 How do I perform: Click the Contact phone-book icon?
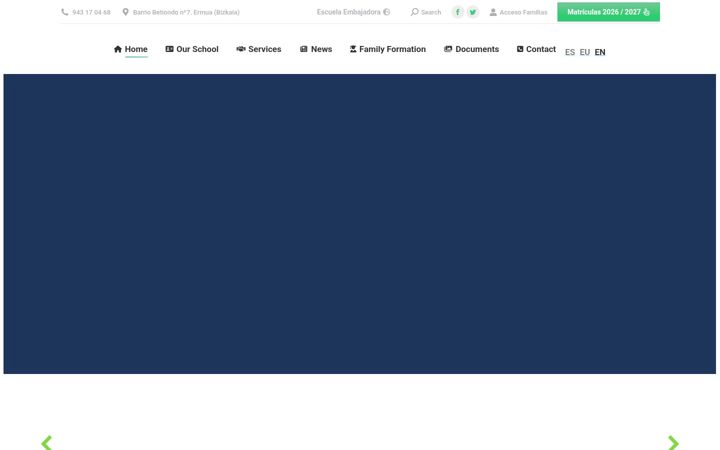coord(520,49)
